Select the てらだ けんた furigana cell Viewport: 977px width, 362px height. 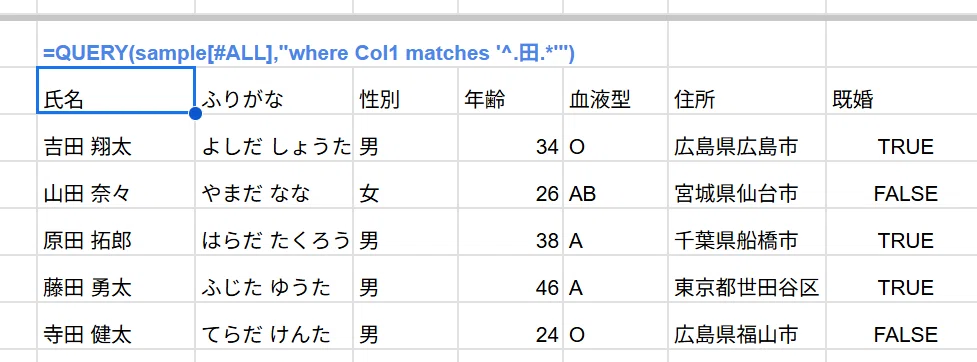click(274, 326)
